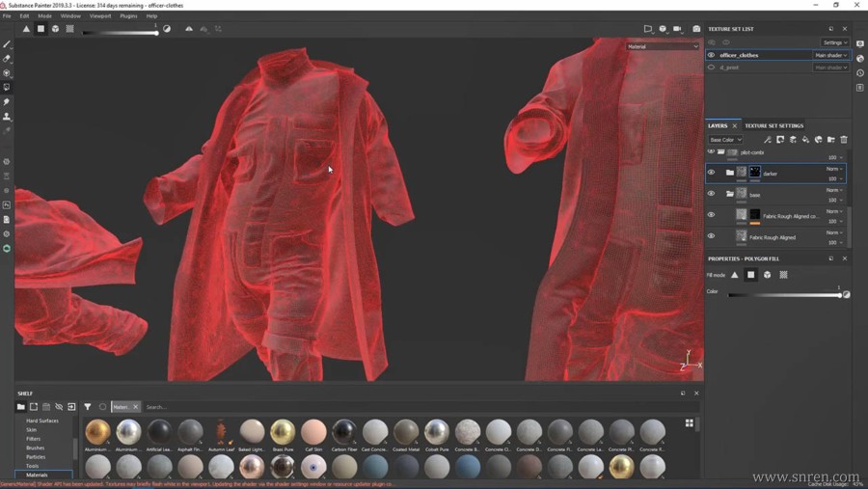Add a fill layer bucket icon
The image size is (868, 489).
tap(805, 140)
